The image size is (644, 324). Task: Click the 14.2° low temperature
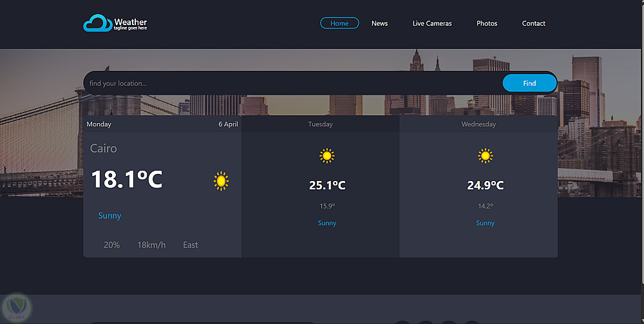[486, 206]
